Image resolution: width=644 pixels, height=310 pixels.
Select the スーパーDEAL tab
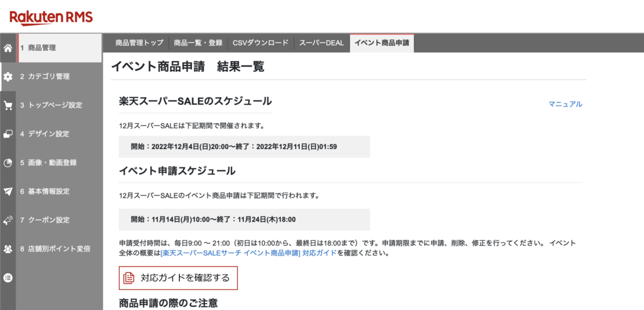pyautogui.click(x=321, y=43)
